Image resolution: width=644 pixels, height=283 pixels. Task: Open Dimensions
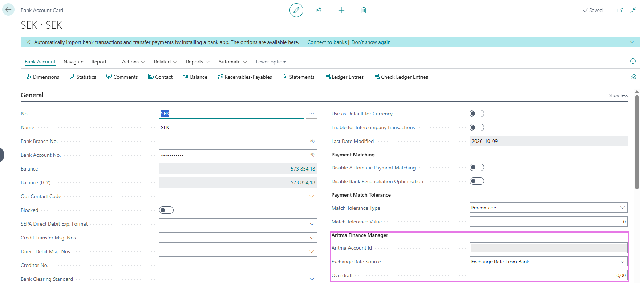pyautogui.click(x=42, y=77)
